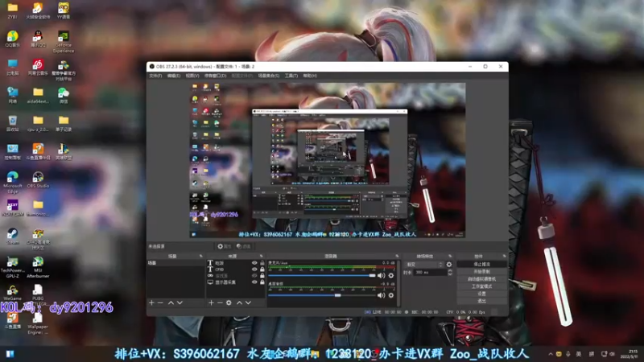Add a new source with the sources-dock plus icon
The width and height of the screenshot is (644, 362).
point(211,303)
